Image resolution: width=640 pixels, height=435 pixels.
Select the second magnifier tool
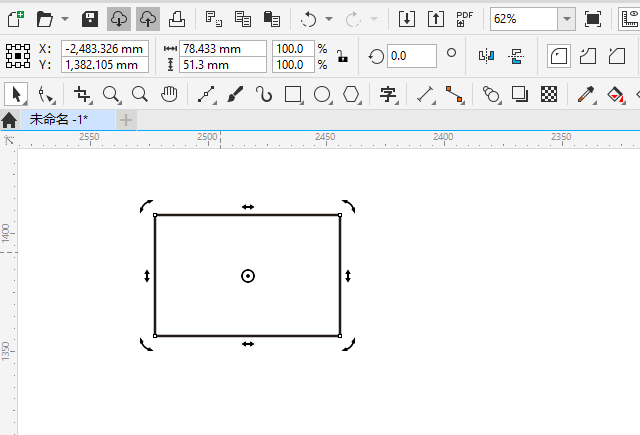click(140, 95)
